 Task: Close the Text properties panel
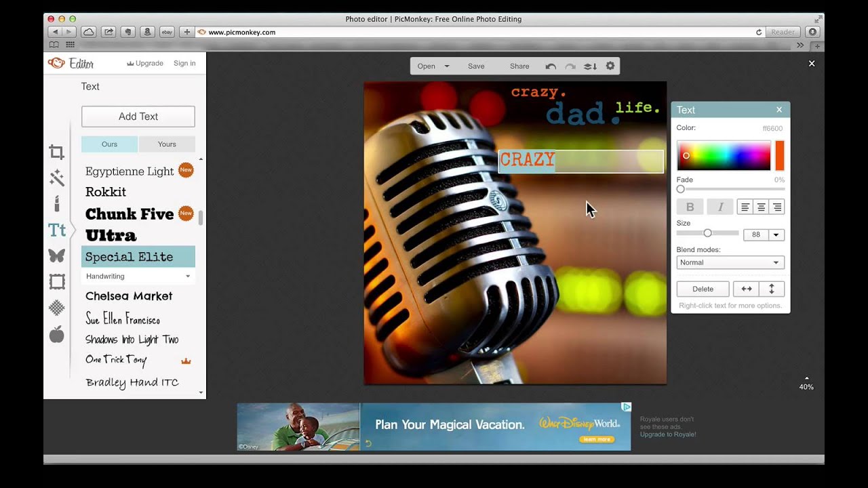click(779, 109)
